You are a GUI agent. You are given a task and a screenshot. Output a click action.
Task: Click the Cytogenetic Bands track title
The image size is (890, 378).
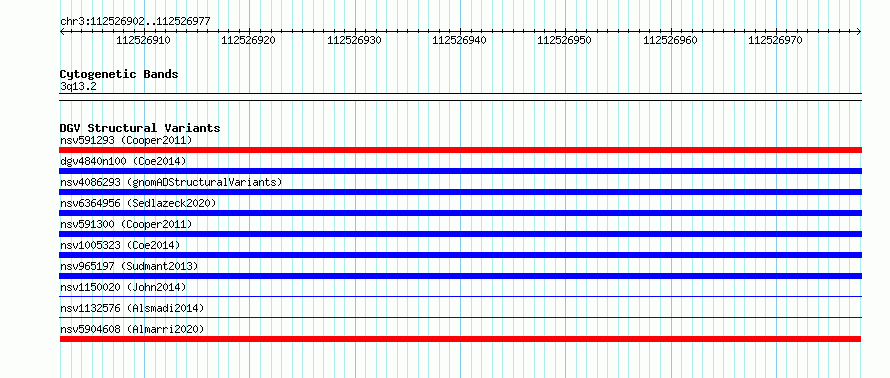point(119,74)
